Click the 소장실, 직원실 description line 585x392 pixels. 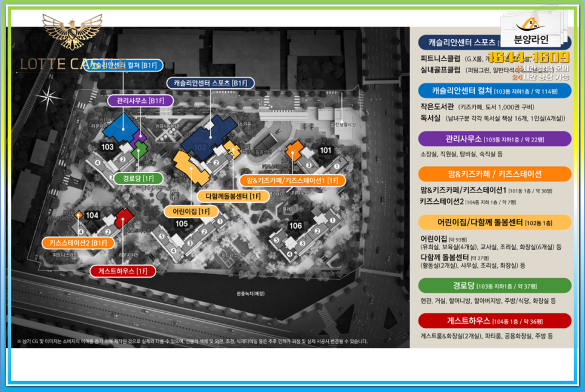461,154
